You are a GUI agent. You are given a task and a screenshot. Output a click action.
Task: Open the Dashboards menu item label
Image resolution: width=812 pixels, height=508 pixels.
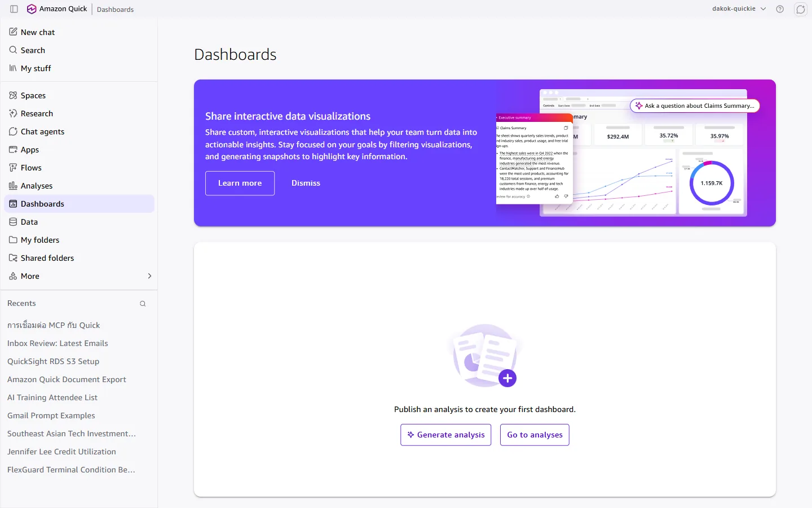coord(42,204)
